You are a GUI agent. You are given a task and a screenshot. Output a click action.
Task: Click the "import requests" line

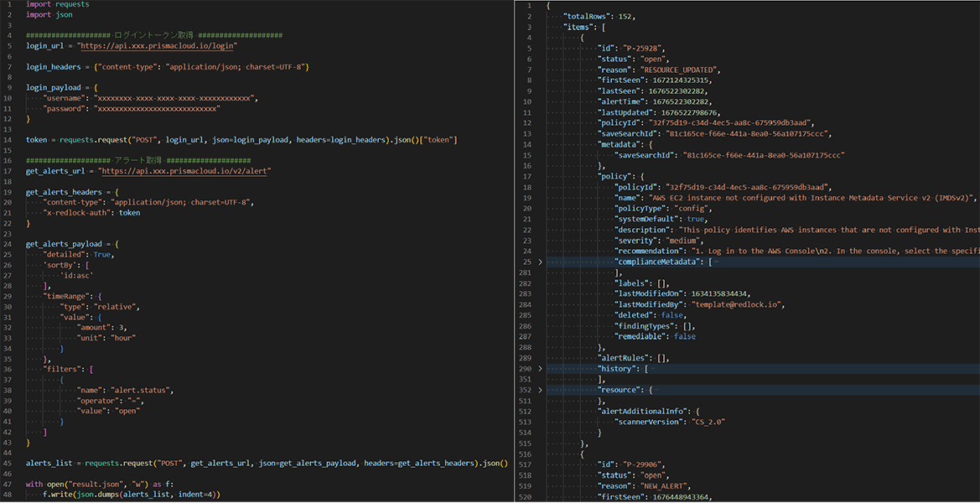pyautogui.click(x=58, y=4)
